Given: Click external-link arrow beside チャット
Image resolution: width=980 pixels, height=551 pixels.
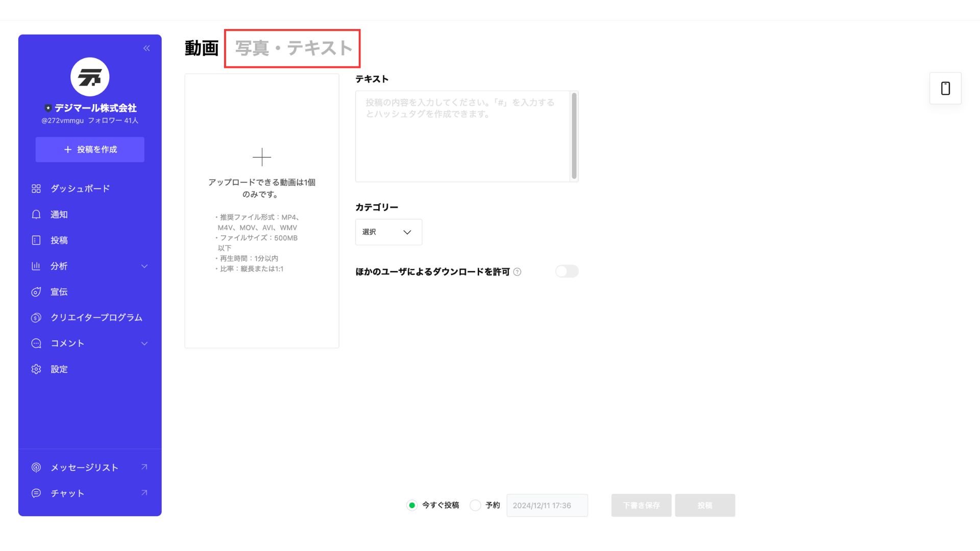Looking at the screenshot, I should click(144, 493).
